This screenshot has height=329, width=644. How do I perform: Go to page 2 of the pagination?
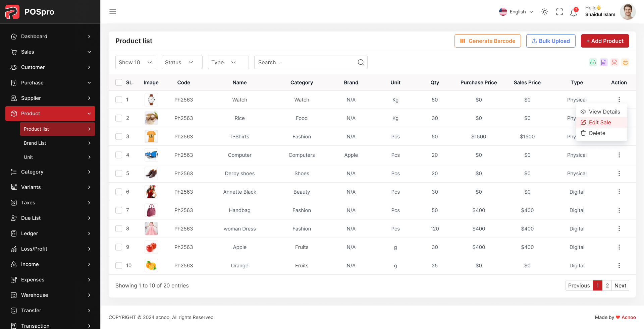pyautogui.click(x=607, y=285)
